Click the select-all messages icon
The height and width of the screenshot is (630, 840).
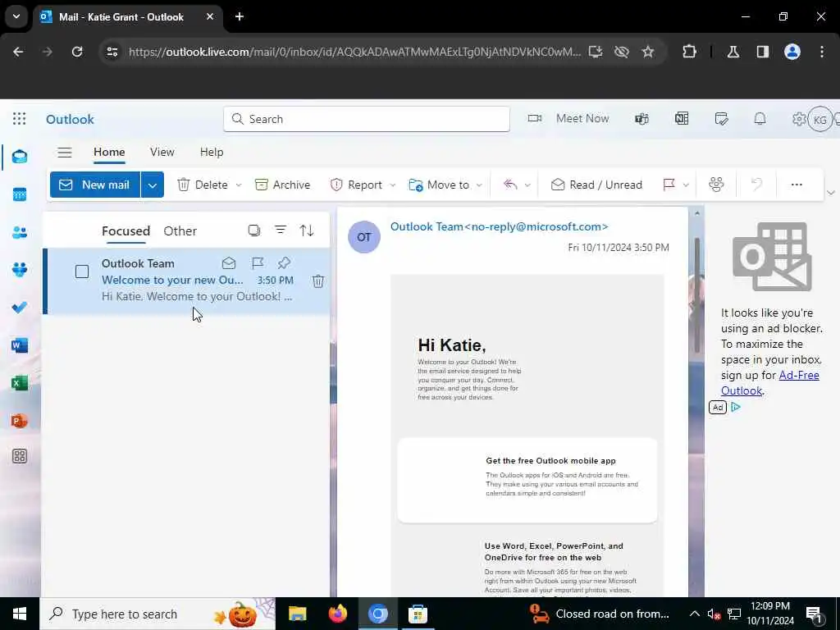254,231
